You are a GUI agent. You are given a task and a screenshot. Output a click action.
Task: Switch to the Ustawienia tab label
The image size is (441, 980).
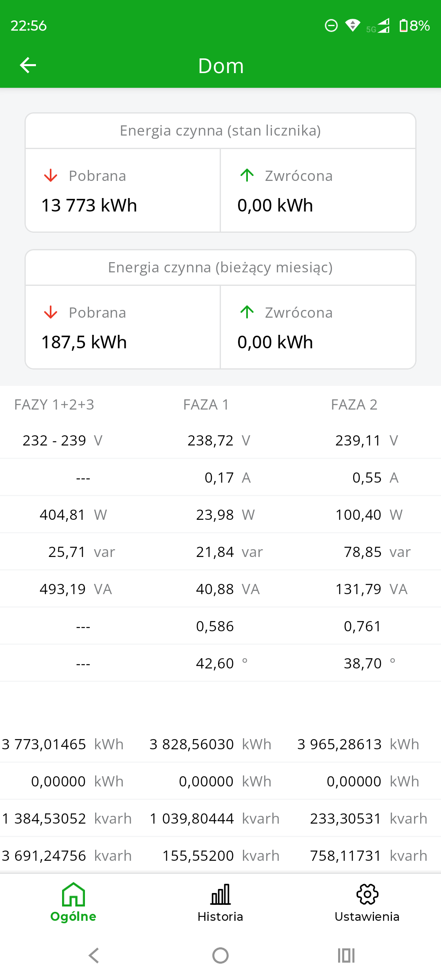click(x=367, y=917)
